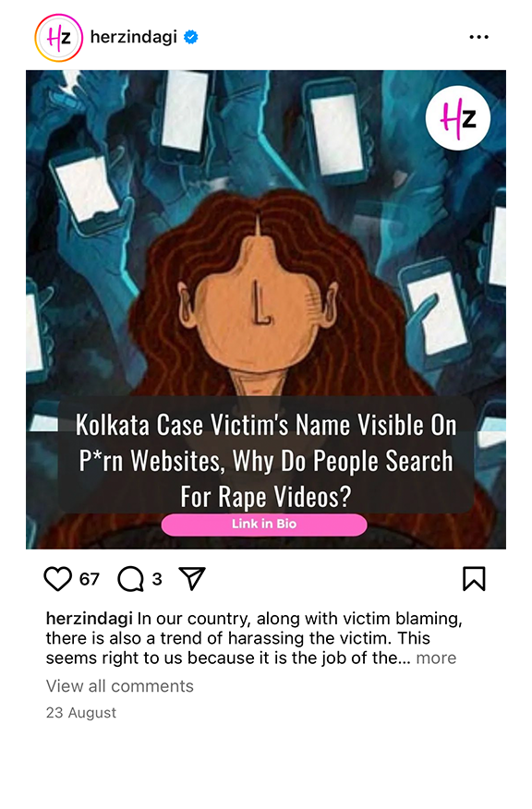This screenshot has width=532, height=809.
Task: Click herzindagi username in caption
Action: click(90, 618)
